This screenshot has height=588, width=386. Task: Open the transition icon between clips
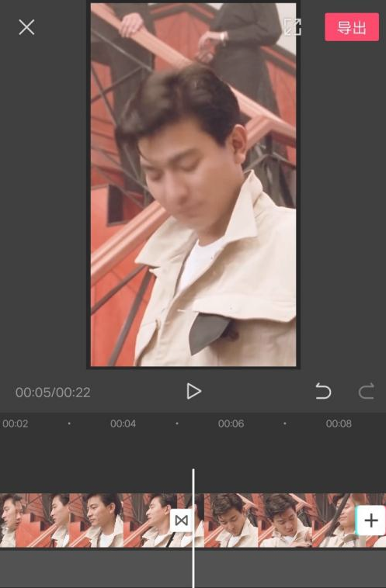[x=182, y=521]
